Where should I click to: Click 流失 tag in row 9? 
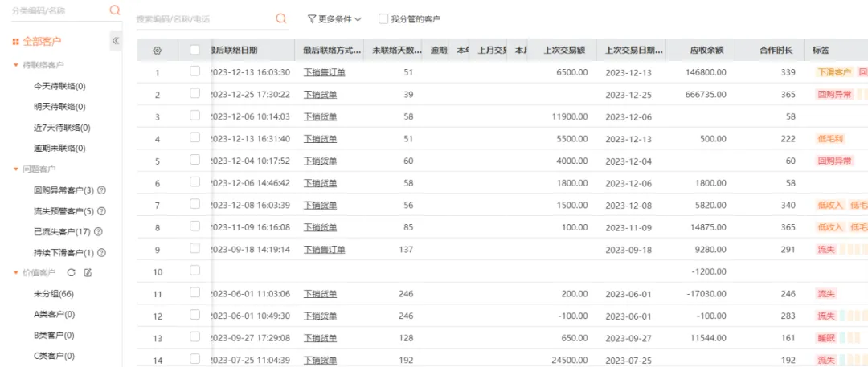tap(825, 250)
